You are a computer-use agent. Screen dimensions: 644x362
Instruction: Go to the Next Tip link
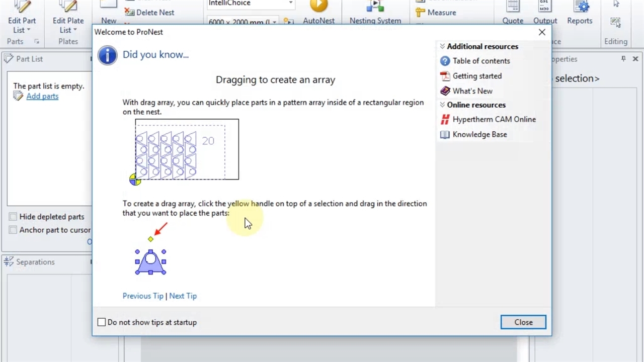click(x=183, y=296)
